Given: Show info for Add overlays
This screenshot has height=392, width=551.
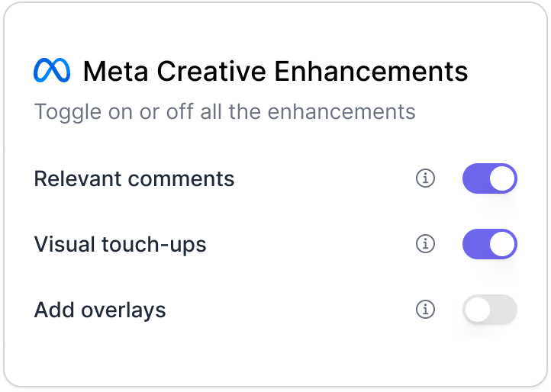Looking at the screenshot, I should tap(425, 310).
